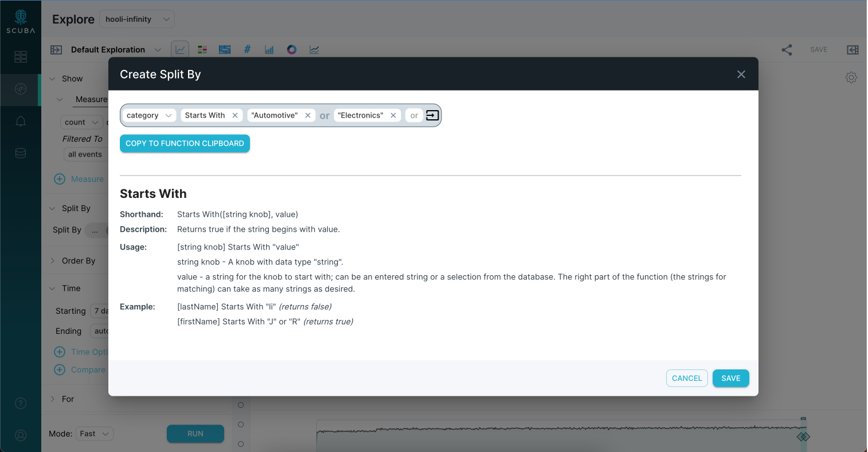Remove the "Electronics" value chip
This screenshot has height=452, width=868.
pyautogui.click(x=393, y=115)
